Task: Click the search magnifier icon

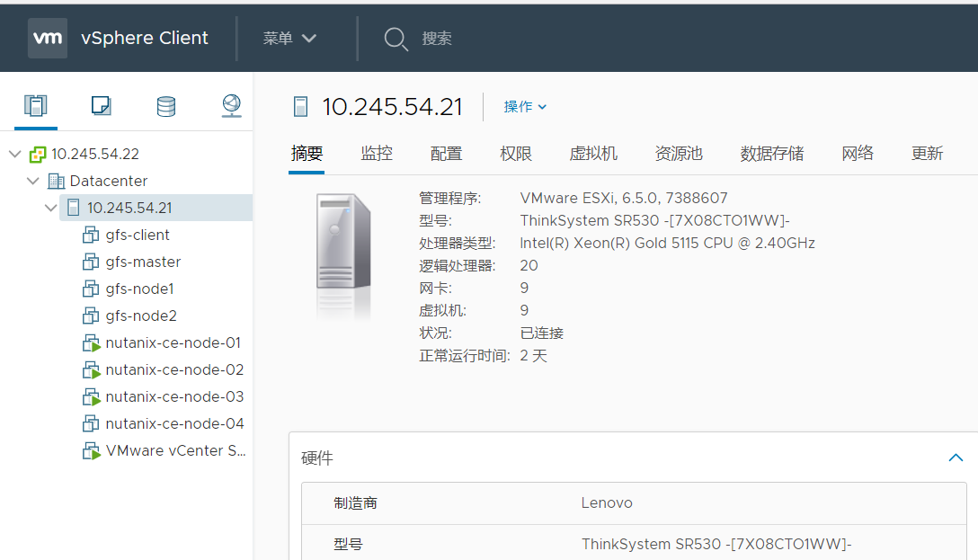Action: click(x=396, y=39)
